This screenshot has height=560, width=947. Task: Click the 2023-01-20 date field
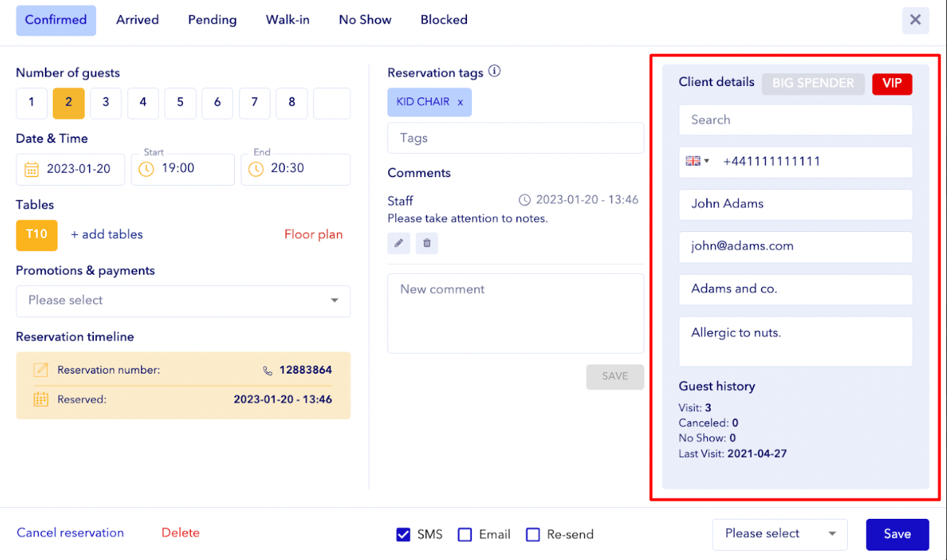(x=70, y=169)
